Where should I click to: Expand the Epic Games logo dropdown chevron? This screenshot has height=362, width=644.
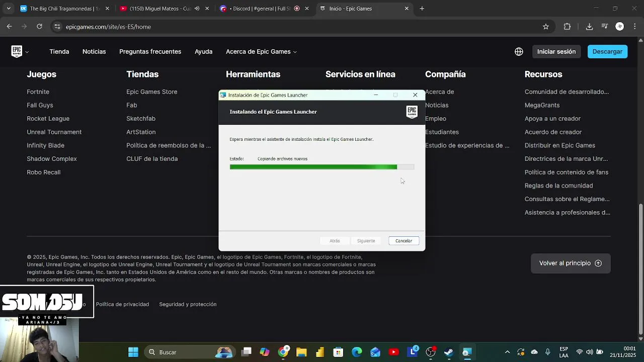tap(27, 52)
